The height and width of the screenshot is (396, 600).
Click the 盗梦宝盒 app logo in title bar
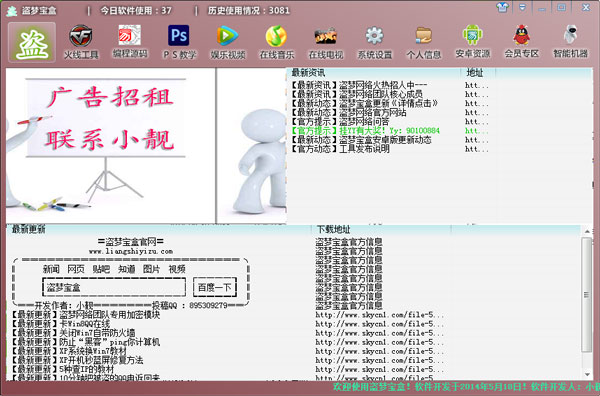coord(11,10)
